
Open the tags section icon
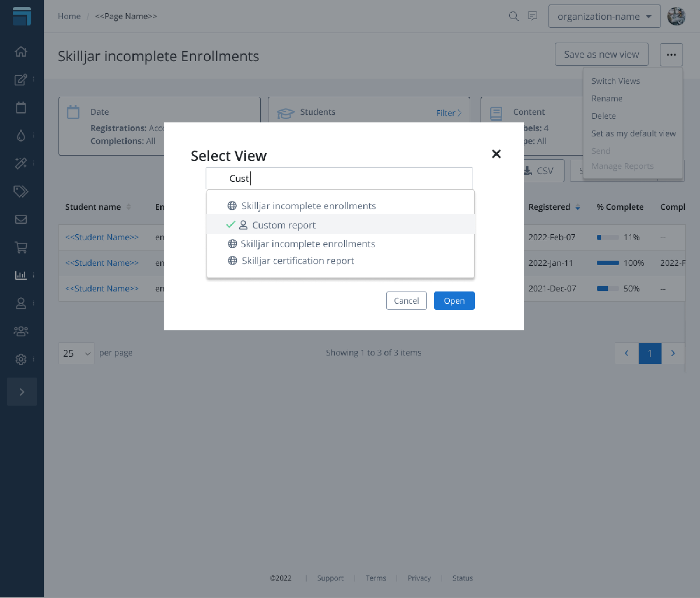click(x=21, y=191)
